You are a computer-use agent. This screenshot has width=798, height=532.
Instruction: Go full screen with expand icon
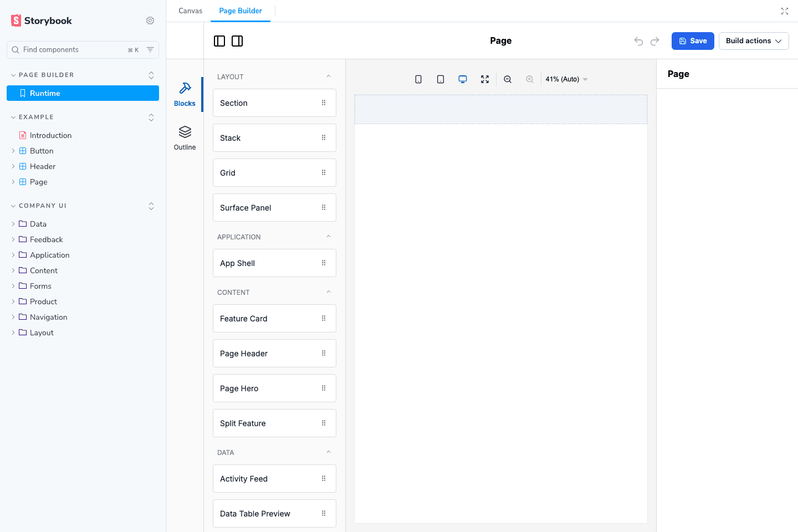tap(785, 11)
